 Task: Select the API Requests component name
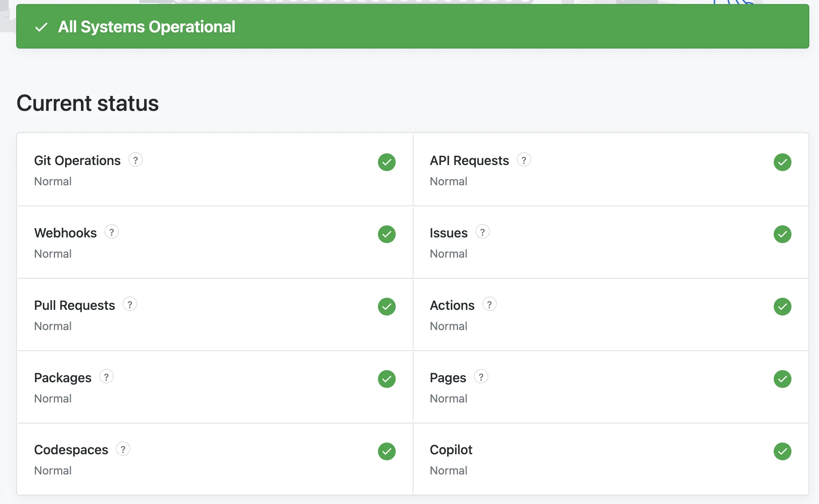[x=469, y=161]
